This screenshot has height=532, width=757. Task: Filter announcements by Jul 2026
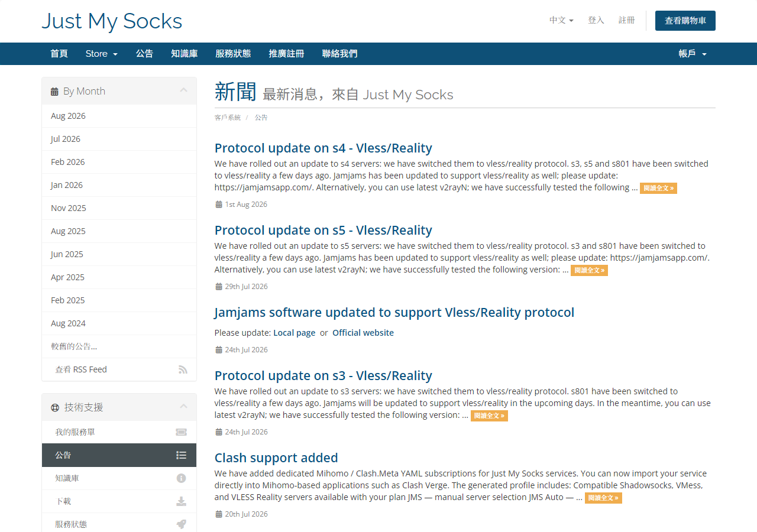119,139
